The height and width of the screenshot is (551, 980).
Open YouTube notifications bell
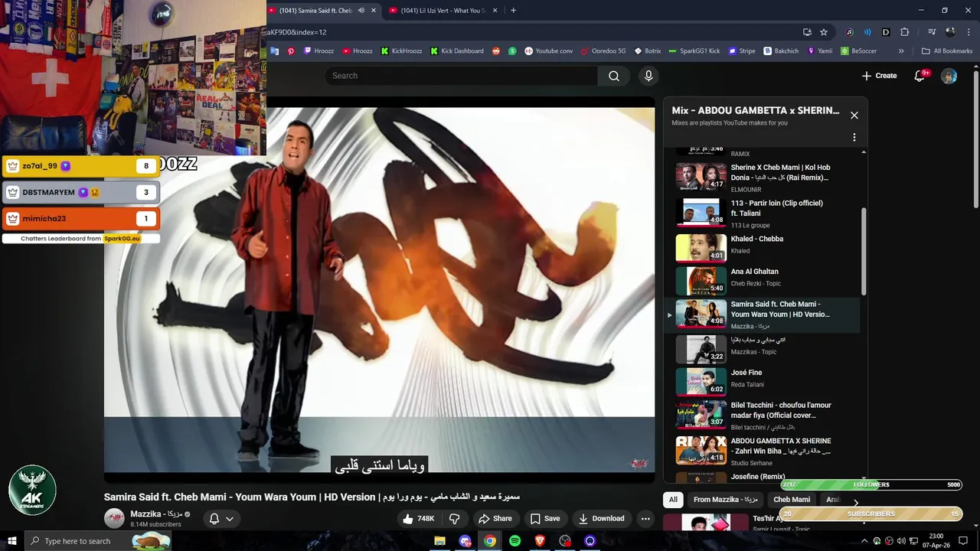tap(920, 76)
